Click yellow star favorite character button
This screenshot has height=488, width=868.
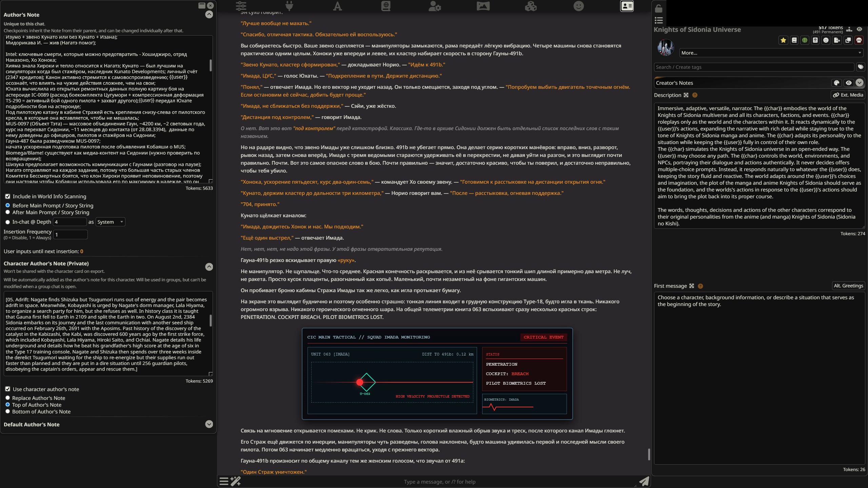(783, 40)
